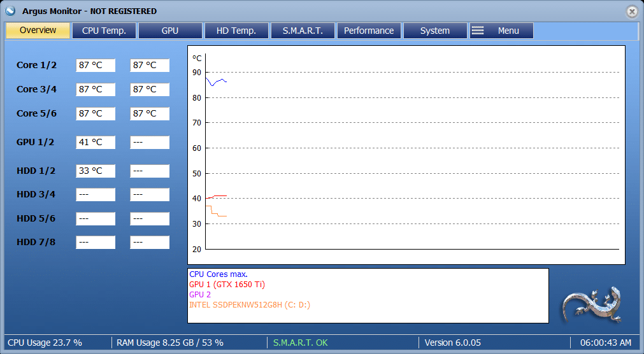Click the 20 axis label on the graph
Image resolution: width=644 pixels, height=354 pixels.
point(197,250)
